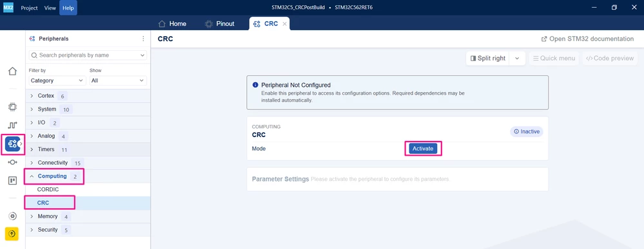Click the Peripherals panel header icon

[x=32, y=39]
